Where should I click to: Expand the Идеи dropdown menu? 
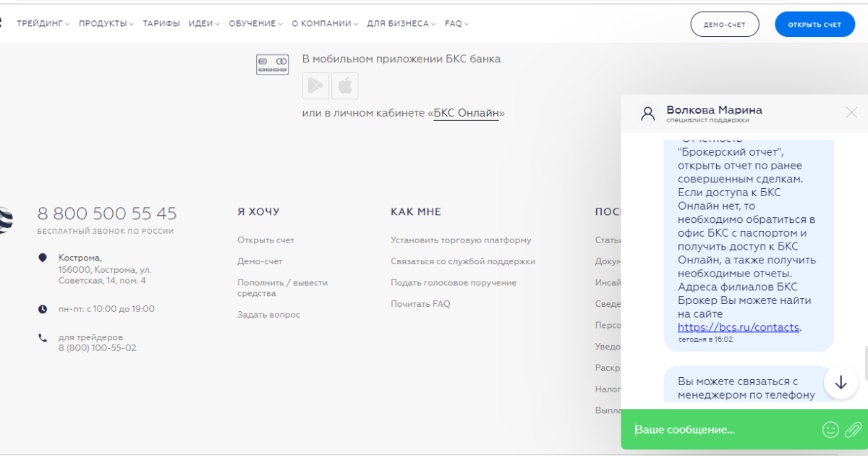click(x=205, y=24)
